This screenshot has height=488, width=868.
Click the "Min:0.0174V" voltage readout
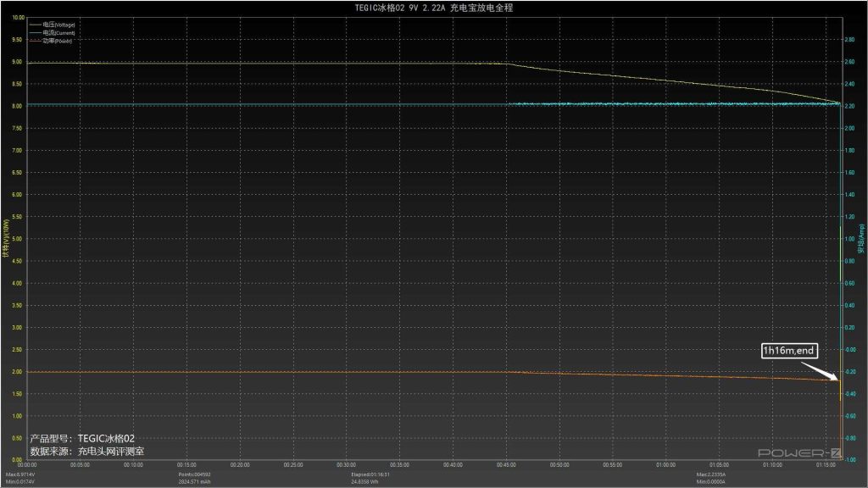coord(20,482)
